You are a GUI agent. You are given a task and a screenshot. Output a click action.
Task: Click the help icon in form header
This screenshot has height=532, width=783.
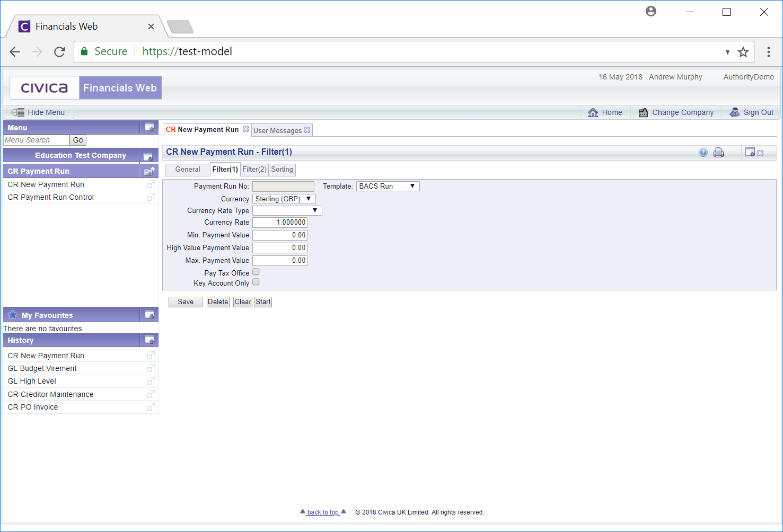(703, 153)
